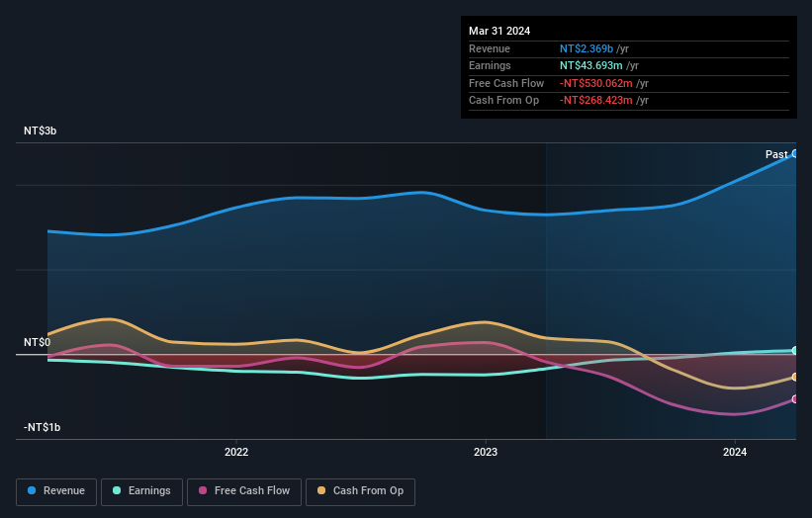Click the -NT$268.423m cash from op value
Screen dimensions: 812x518
(x=596, y=101)
